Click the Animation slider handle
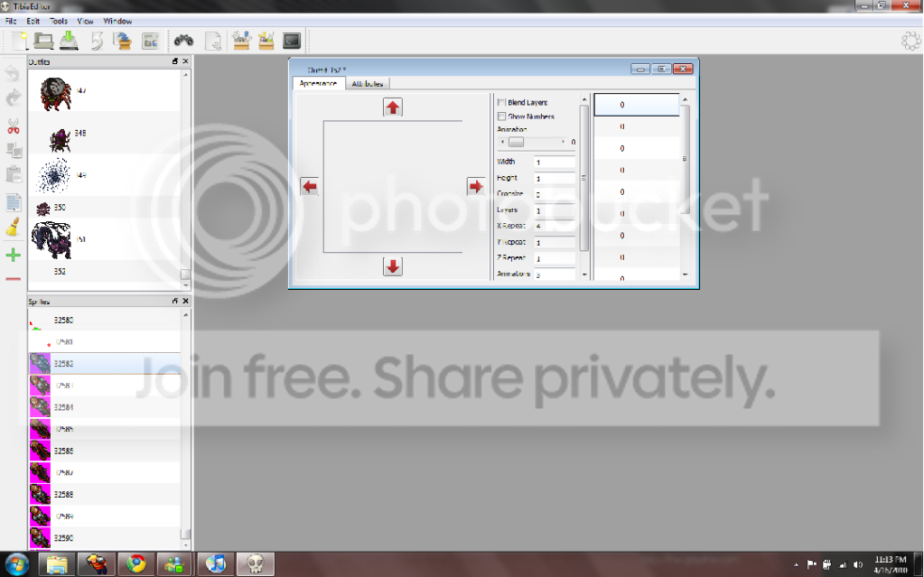The image size is (924, 577). [517, 142]
